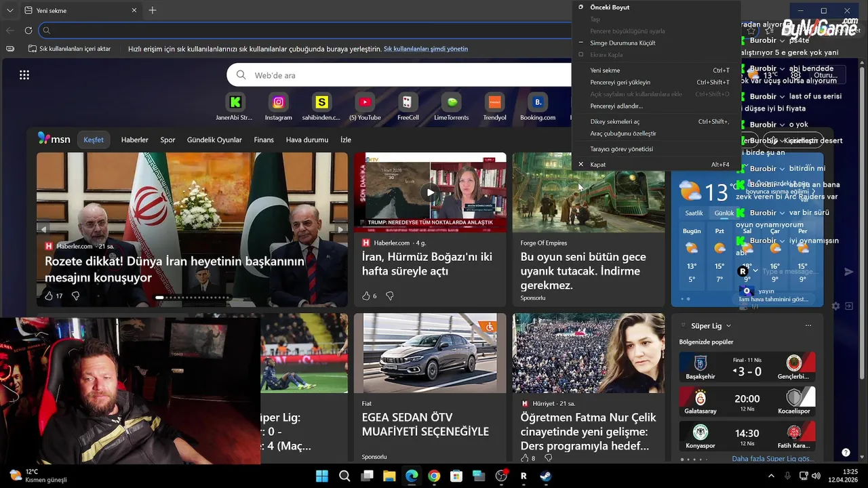Open the taskbar weather widget
Viewport: 868px width, 488px height.
click(x=38, y=476)
